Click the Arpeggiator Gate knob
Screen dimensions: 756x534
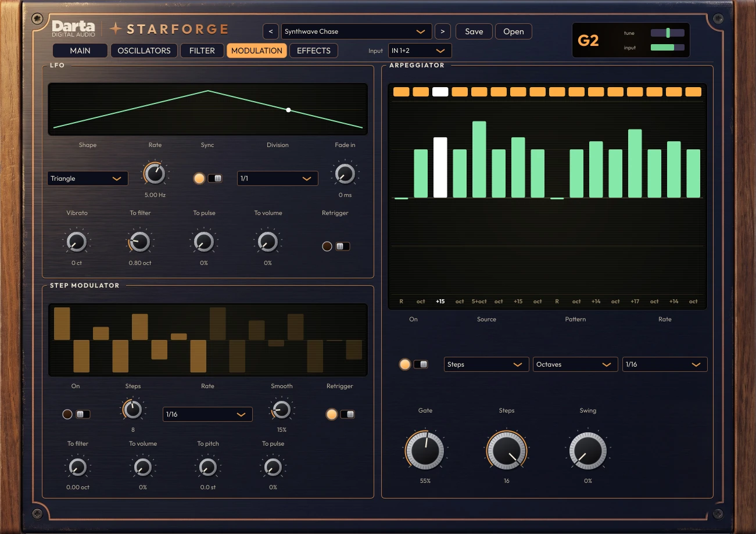pyautogui.click(x=425, y=450)
